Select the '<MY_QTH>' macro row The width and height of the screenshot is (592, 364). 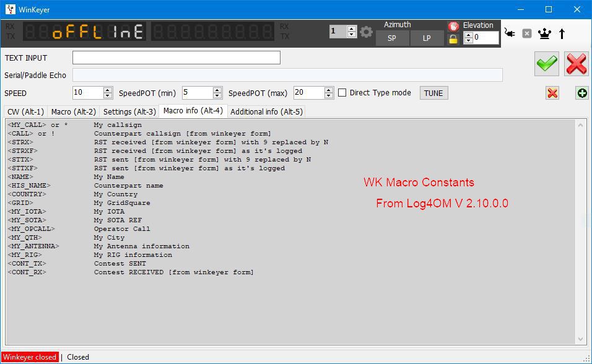pyautogui.click(x=66, y=238)
